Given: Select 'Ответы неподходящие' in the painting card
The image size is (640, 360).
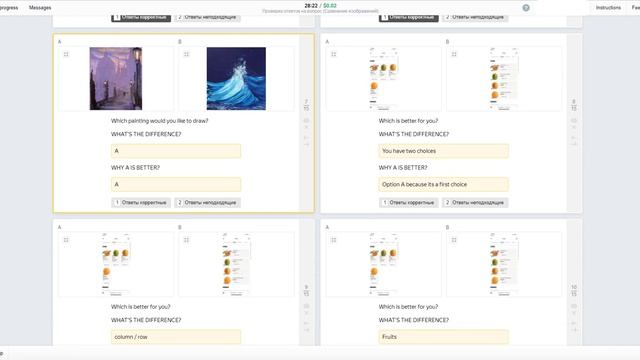Looking at the screenshot, I should click(x=207, y=202).
